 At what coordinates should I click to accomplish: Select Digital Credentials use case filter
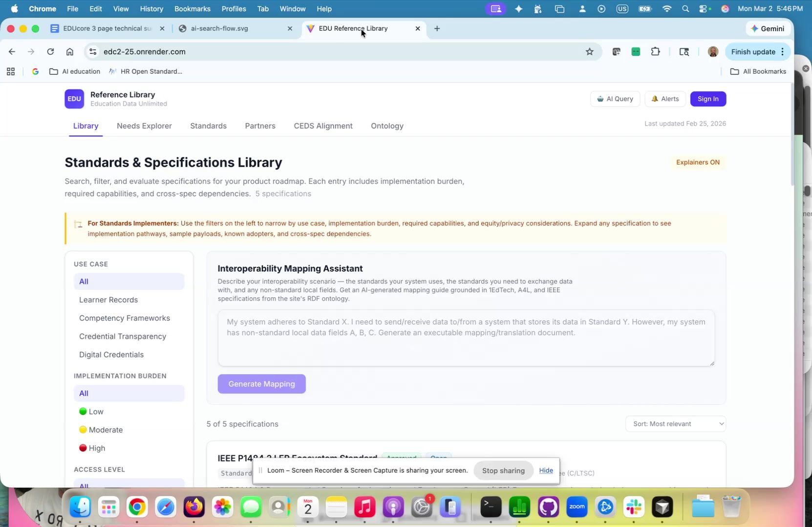click(129, 354)
